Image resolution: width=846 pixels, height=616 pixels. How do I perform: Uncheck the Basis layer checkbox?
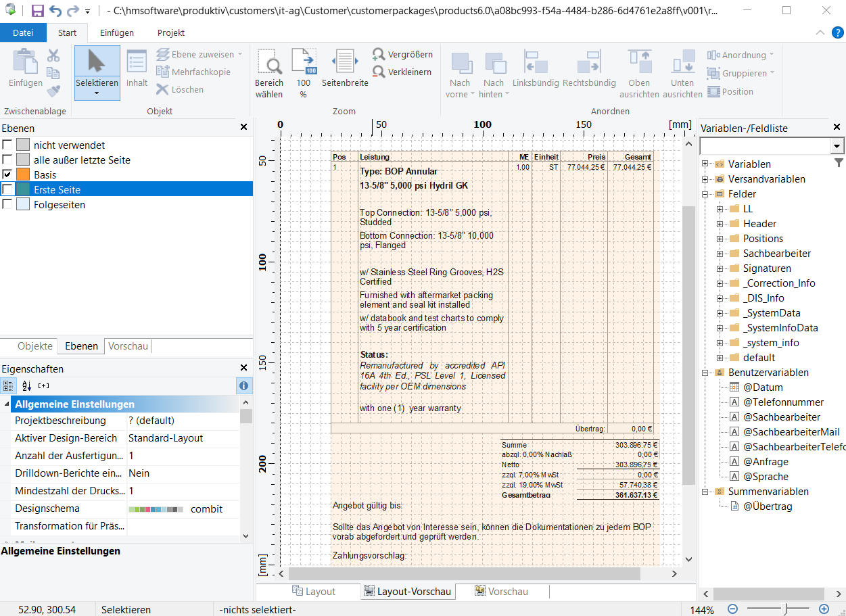pyautogui.click(x=7, y=174)
